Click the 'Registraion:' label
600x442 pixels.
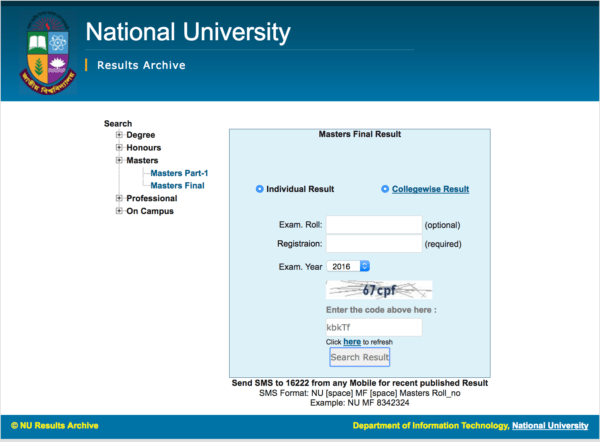coord(300,244)
